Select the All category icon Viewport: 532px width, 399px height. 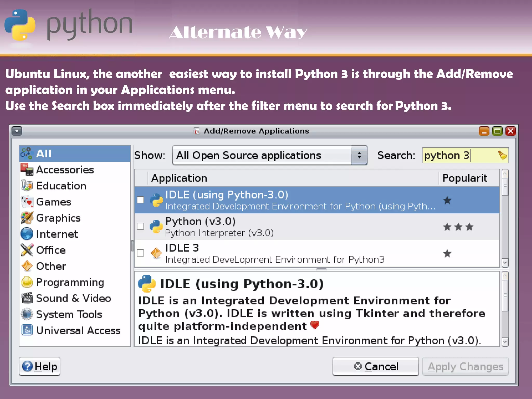[26, 153]
